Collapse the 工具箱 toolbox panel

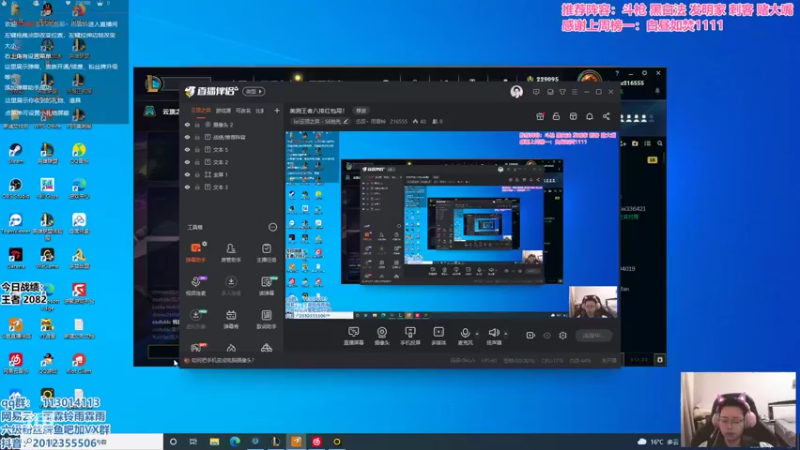(272, 227)
